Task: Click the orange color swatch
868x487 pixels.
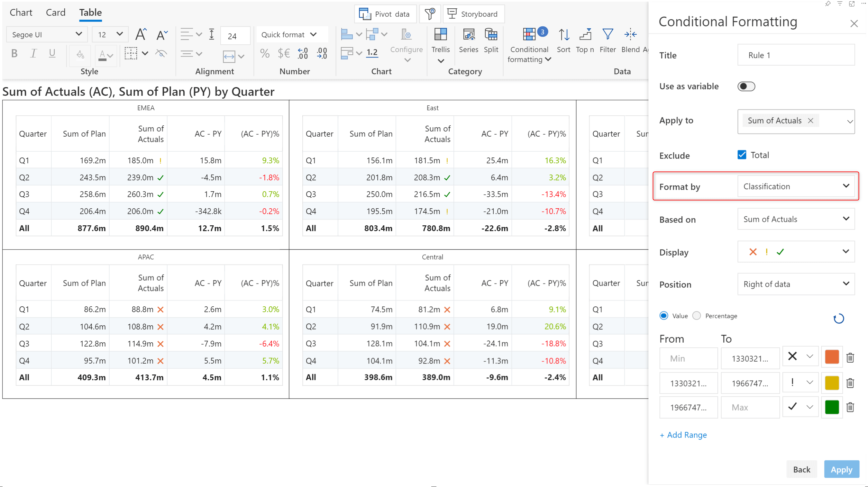Action: 832,357
